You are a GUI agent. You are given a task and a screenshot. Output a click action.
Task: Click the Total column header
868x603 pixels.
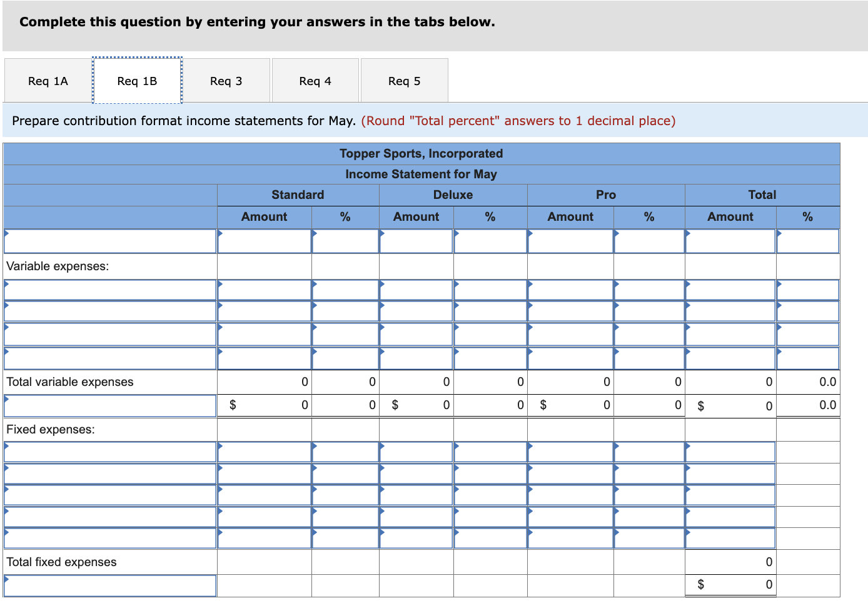[762, 195]
